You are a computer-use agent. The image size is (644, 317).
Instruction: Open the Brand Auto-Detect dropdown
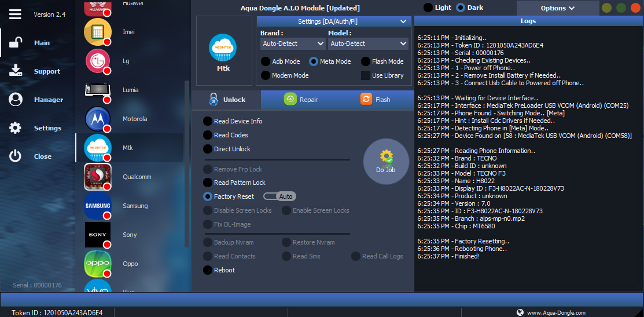click(293, 43)
